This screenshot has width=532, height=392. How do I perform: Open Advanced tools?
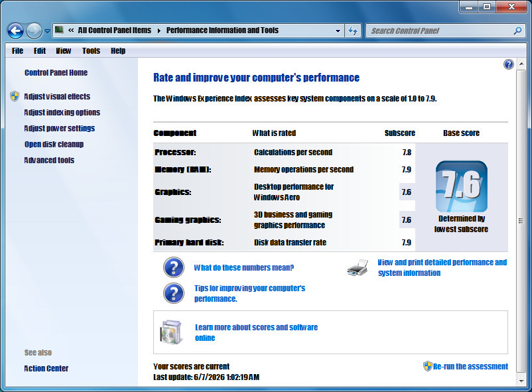click(x=49, y=161)
